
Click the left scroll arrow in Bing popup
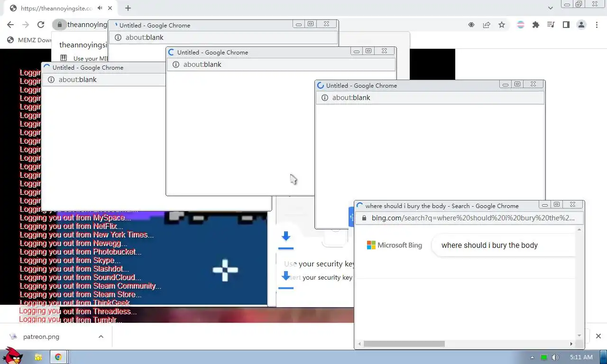(359, 344)
